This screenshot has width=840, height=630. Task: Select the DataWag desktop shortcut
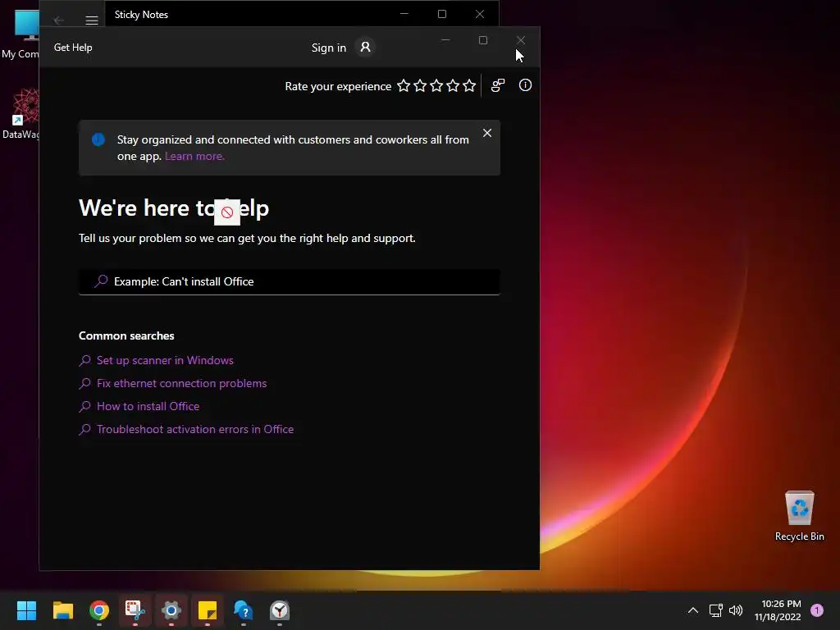coord(21,113)
